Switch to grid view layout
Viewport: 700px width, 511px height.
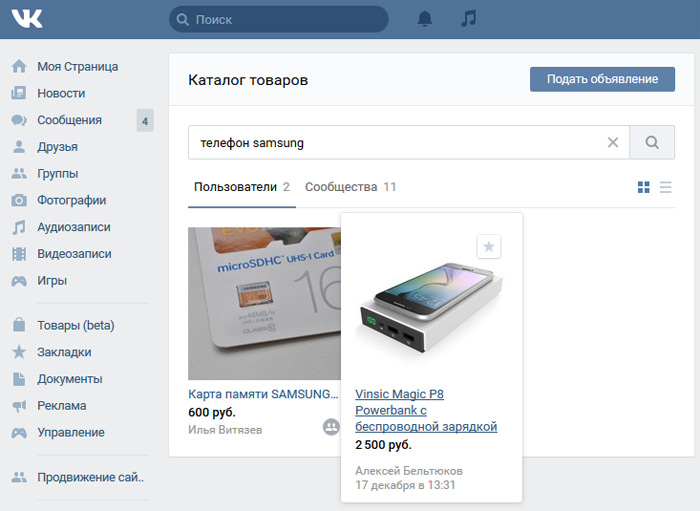644,187
